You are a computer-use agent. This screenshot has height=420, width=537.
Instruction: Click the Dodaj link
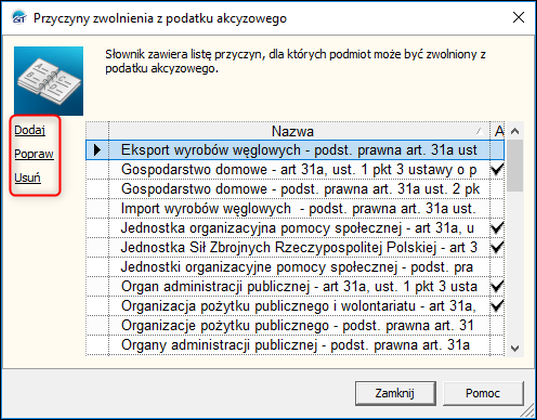click(x=30, y=130)
